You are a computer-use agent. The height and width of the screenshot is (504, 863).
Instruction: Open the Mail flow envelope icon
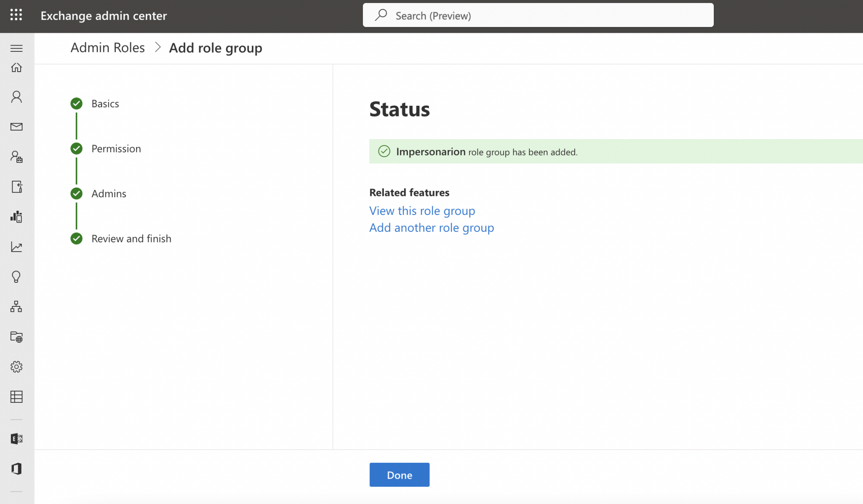click(16, 126)
